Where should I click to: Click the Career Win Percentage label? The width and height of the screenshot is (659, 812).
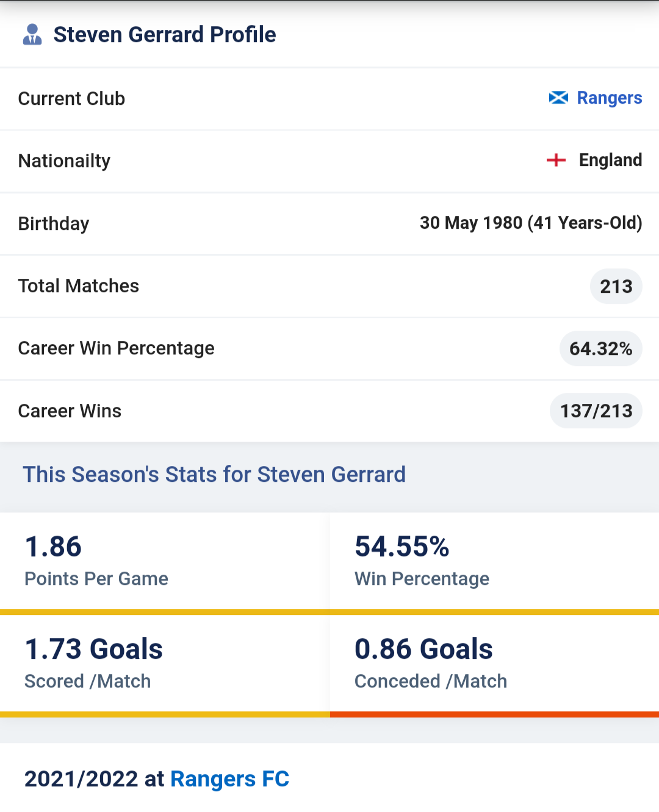point(116,348)
